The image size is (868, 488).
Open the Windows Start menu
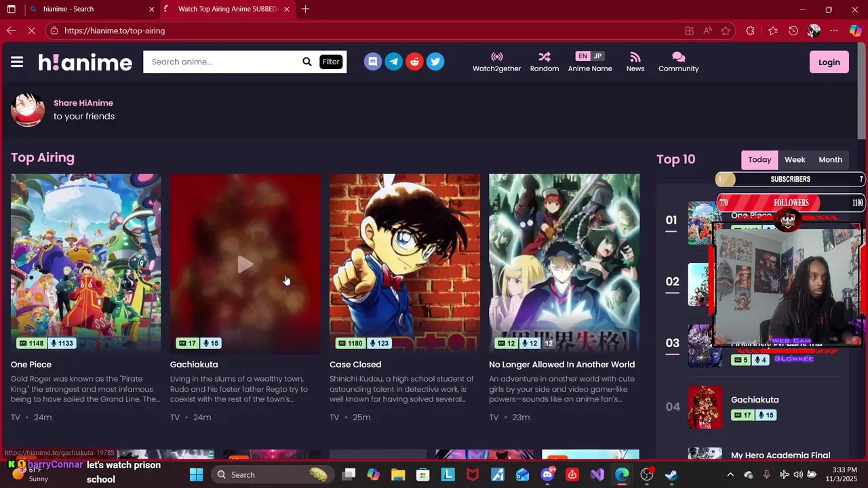(196, 474)
